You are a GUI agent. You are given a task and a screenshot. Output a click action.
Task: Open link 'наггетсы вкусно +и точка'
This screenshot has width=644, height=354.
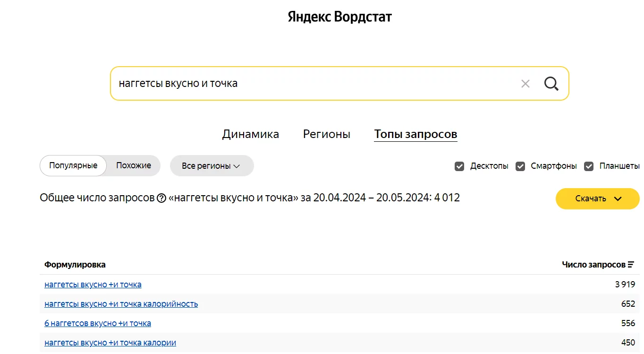coord(93,285)
